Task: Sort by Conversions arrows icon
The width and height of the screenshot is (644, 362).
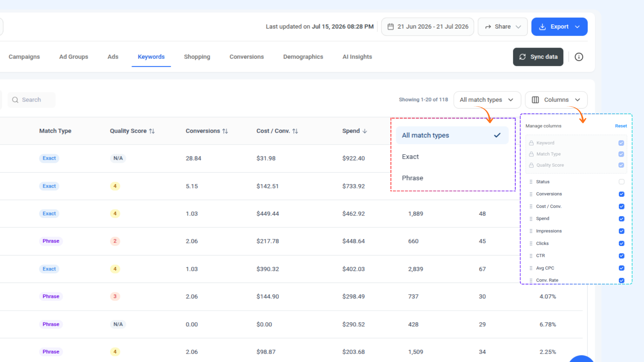Action: click(225, 131)
